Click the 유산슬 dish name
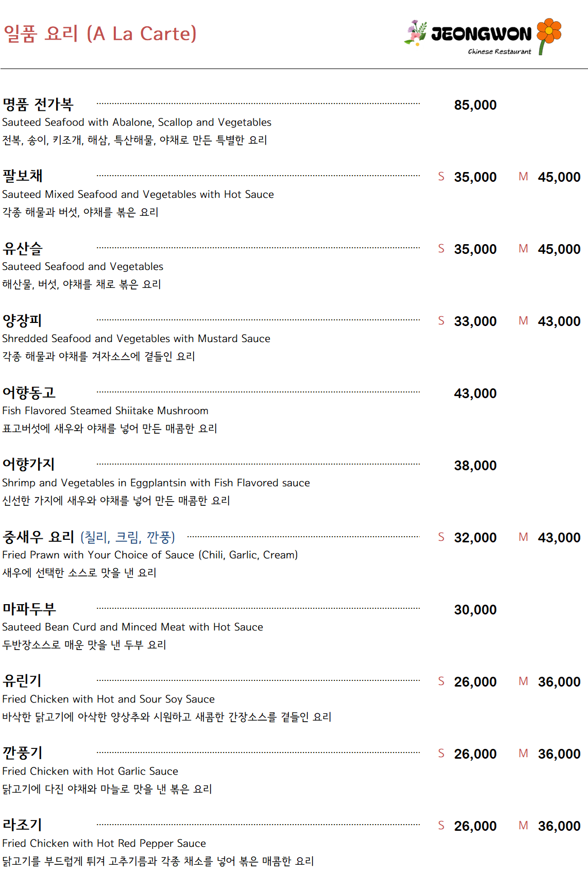Screen dimensions: 588x889 (23, 249)
